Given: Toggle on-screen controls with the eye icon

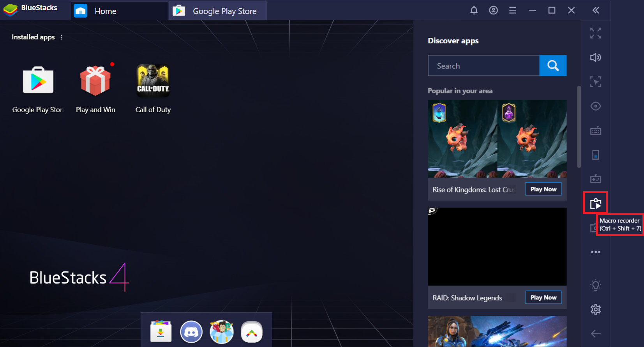Looking at the screenshot, I should pos(596,106).
